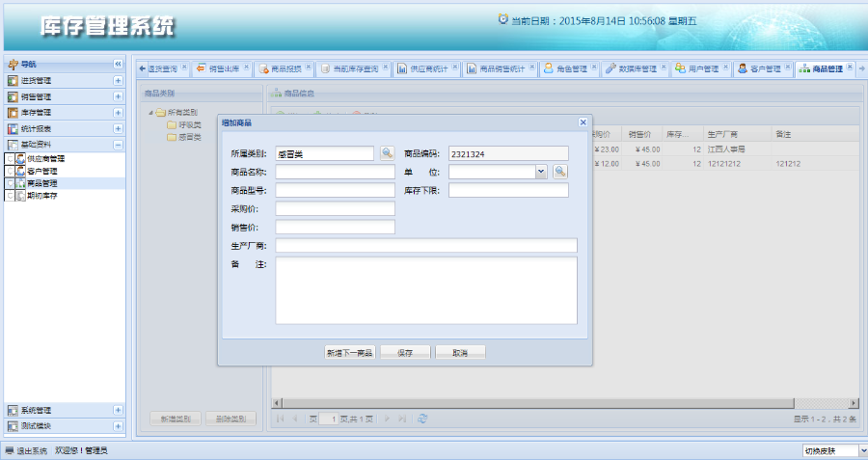The width and height of the screenshot is (868, 460).
Task: Click the 进货管理 module icon in sidebar
Action: (x=13, y=81)
